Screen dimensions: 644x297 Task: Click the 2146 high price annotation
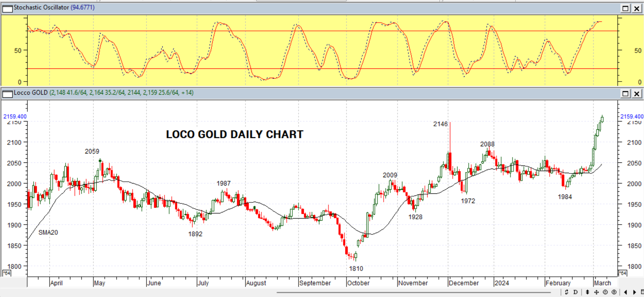coord(440,124)
